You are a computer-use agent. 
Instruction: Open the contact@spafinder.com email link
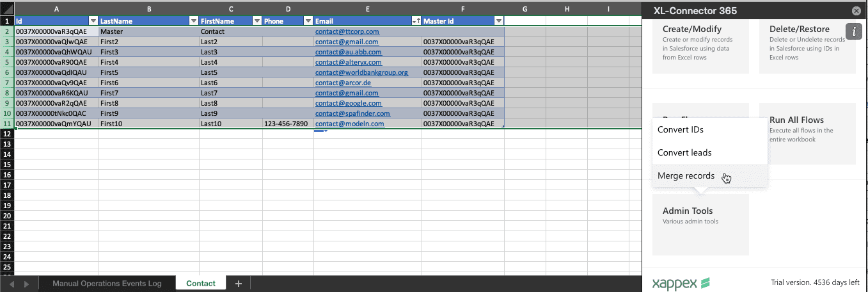[352, 113]
